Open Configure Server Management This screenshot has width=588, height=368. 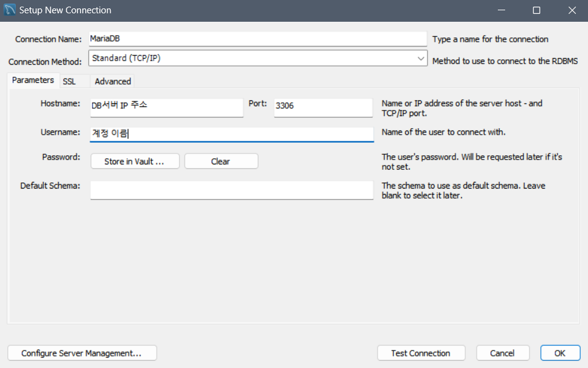[x=82, y=353]
